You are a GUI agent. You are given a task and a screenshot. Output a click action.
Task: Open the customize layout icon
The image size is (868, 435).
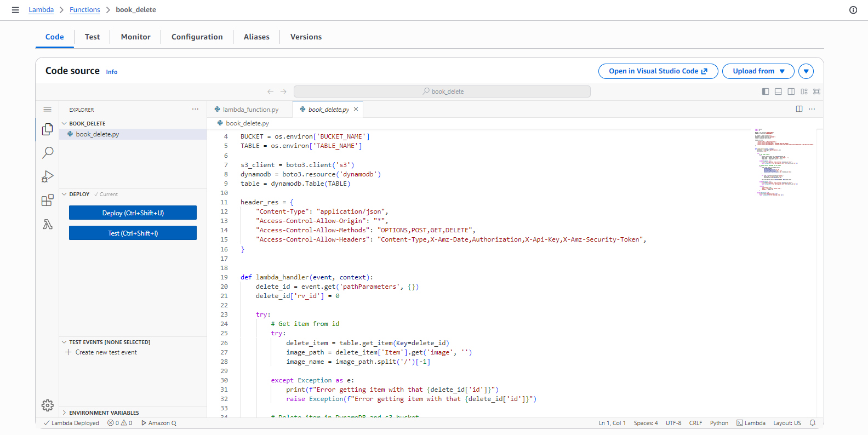tap(804, 91)
